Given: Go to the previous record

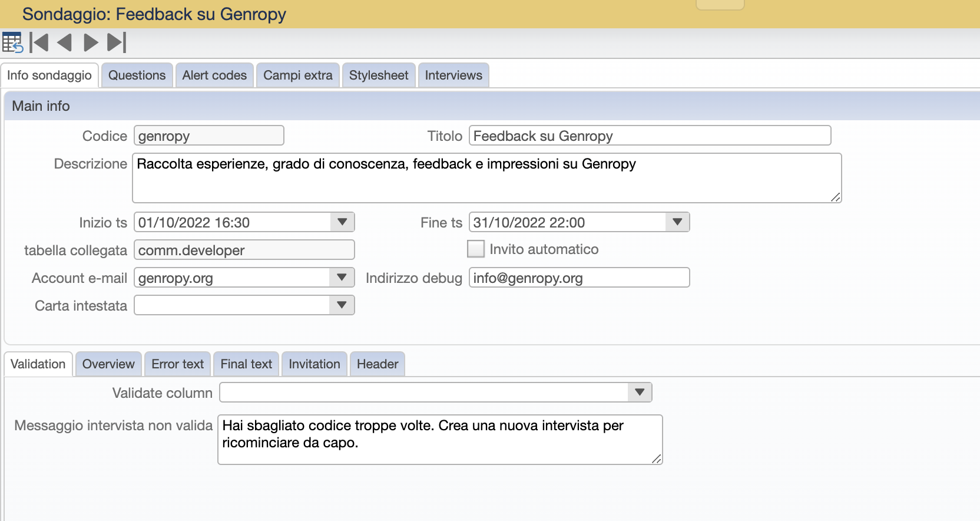Looking at the screenshot, I should [65, 43].
